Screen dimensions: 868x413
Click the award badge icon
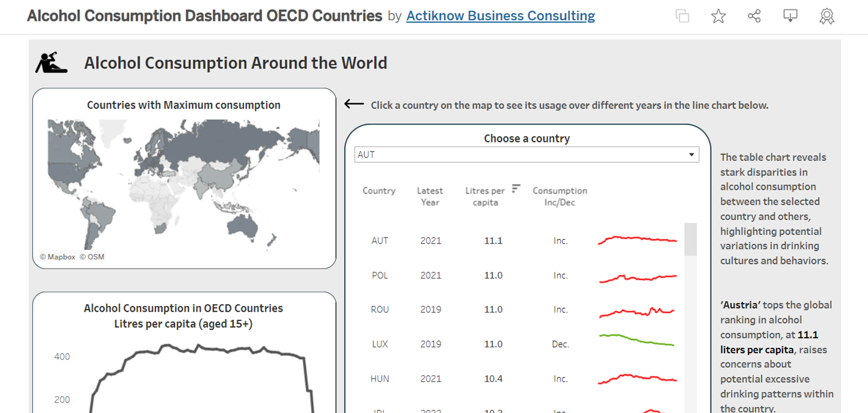coord(827,16)
